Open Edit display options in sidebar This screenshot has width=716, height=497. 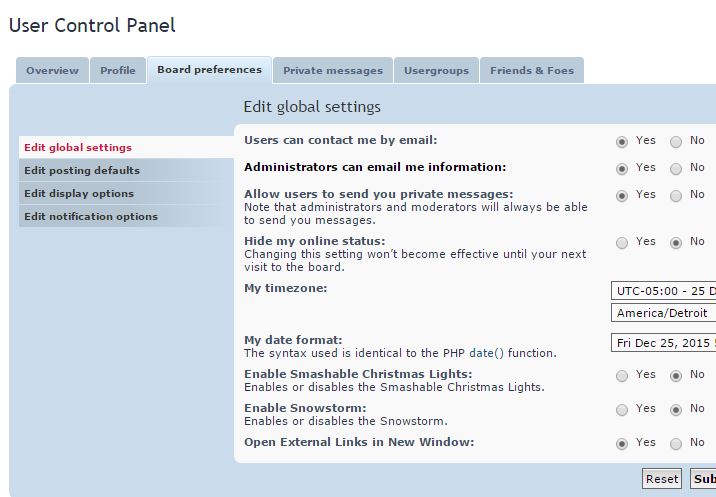[x=79, y=194]
